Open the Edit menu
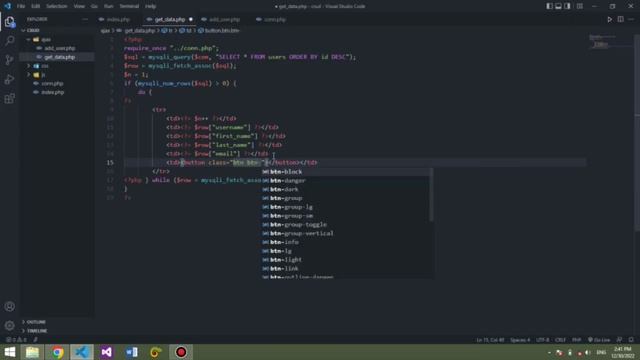 (x=36, y=6)
